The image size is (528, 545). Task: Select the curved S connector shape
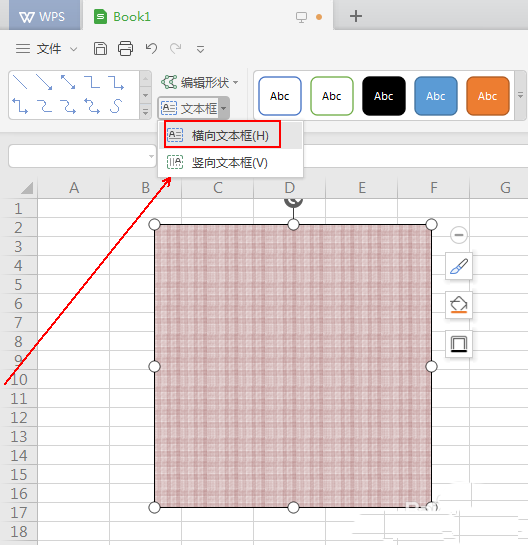coord(116,106)
